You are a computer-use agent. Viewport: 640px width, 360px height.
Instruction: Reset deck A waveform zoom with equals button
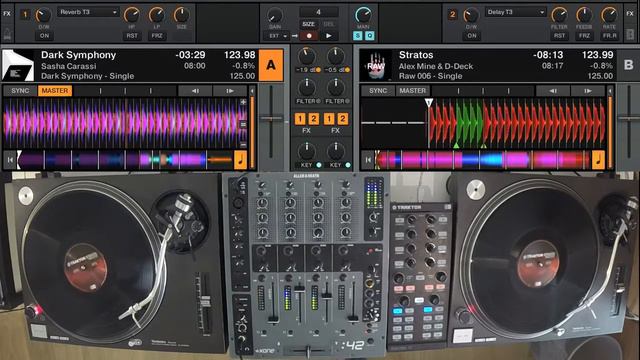[x=243, y=124]
